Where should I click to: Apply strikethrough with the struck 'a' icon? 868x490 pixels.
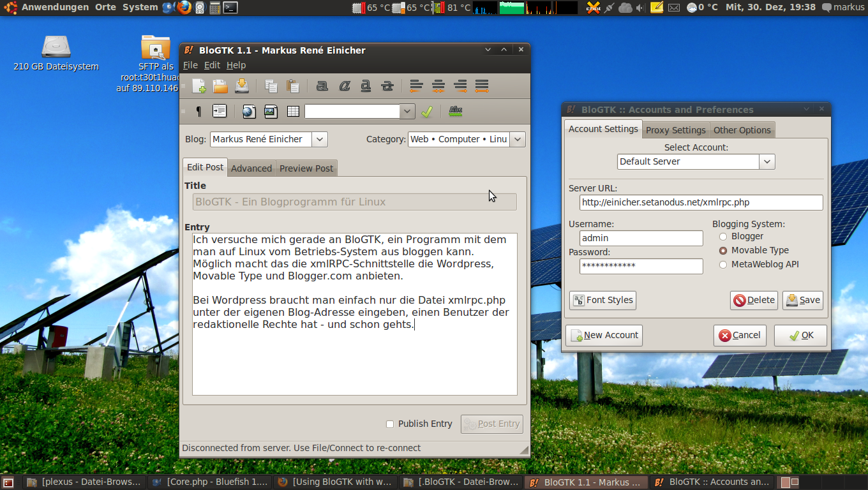tap(387, 86)
